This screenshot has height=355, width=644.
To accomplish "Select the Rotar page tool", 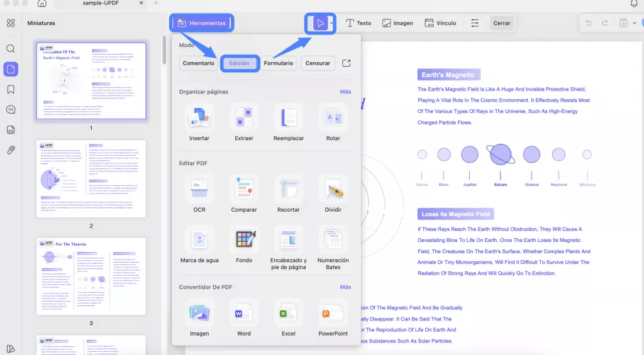I will (333, 123).
